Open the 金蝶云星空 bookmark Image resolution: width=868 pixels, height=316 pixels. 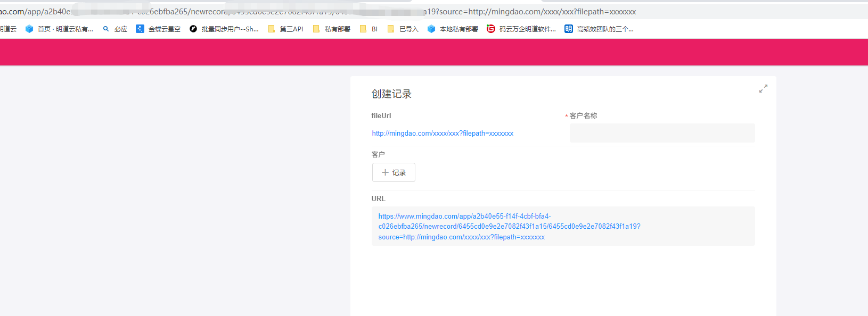158,29
